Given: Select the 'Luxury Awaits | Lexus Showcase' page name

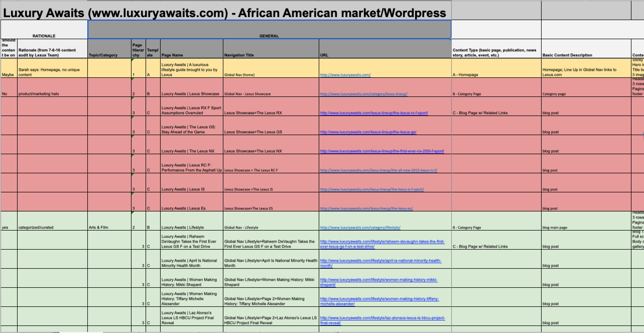Looking at the screenshot, I should [192, 87].
